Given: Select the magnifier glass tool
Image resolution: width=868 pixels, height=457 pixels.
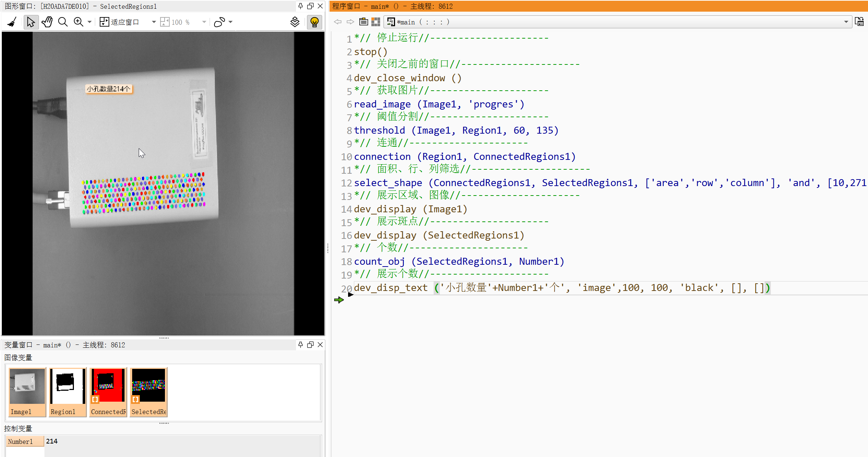Looking at the screenshot, I should 63,22.
